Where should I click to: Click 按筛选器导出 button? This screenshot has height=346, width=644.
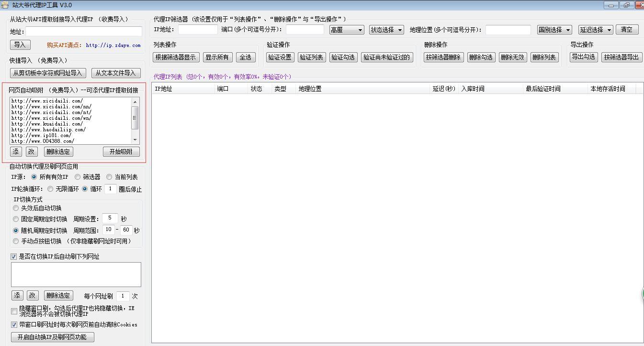pyautogui.click(x=621, y=57)
